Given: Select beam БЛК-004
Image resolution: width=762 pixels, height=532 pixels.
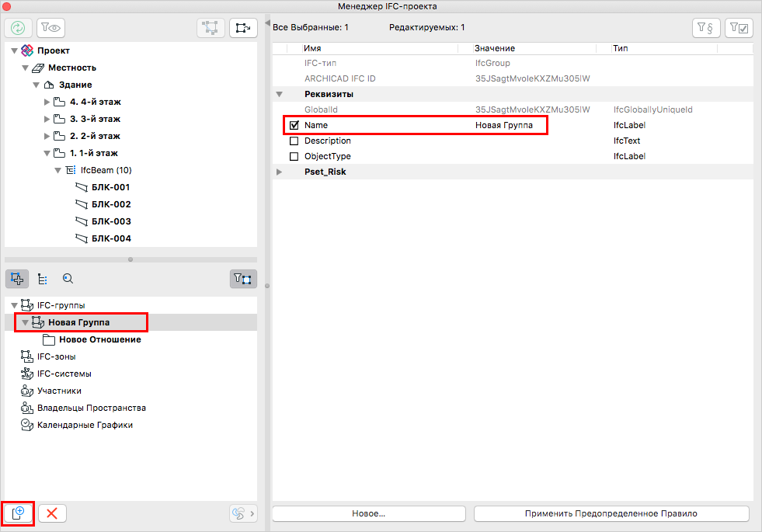Looking at the screenshot, I should pyautogui.click(x=111, y=238).
